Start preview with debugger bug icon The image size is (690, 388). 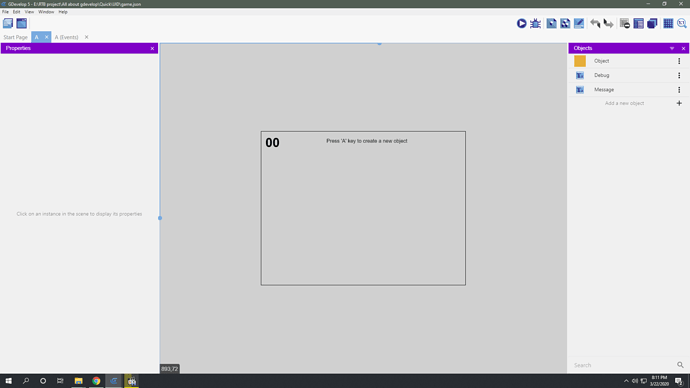point(535,23)
